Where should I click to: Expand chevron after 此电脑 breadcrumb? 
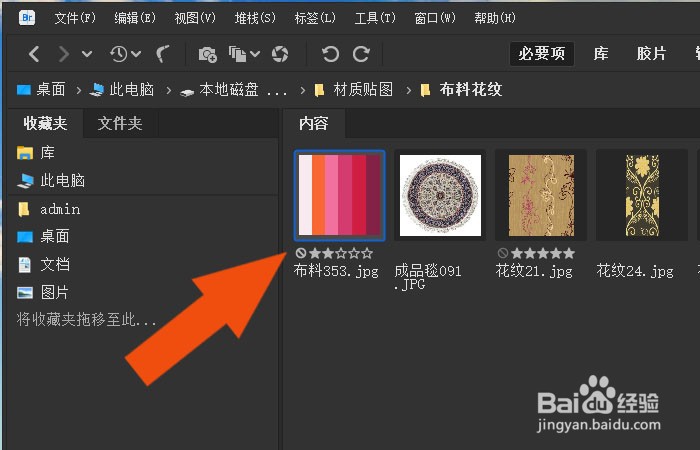coord(168,90)
